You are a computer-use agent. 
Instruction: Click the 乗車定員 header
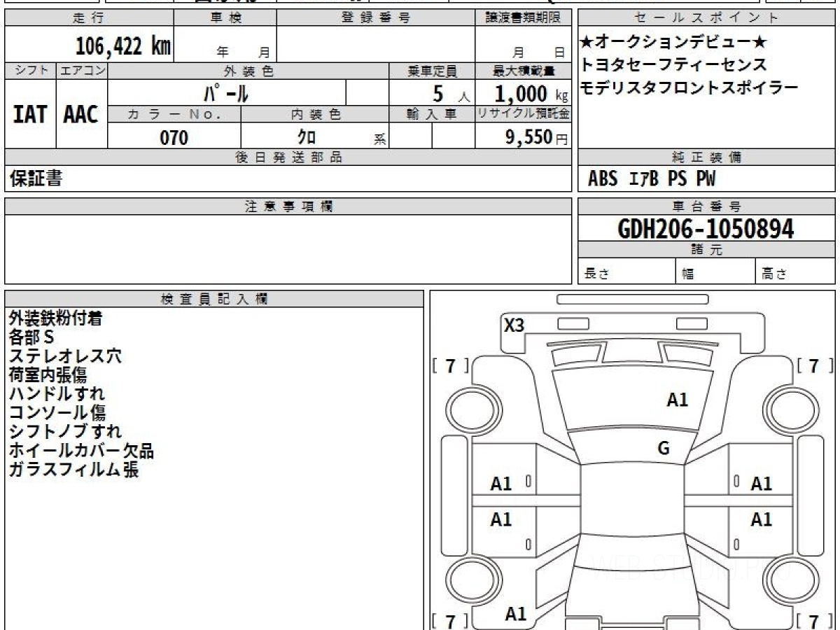(432, 71)
